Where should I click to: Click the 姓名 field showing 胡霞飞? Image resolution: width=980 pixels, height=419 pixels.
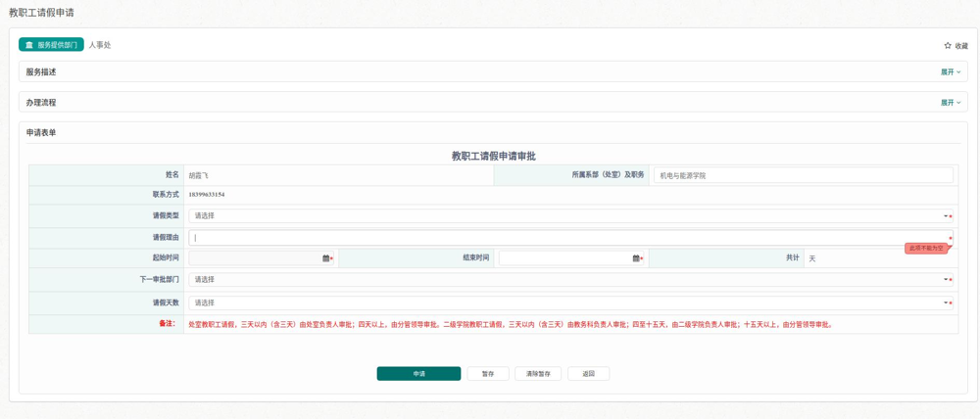(x=338, y=175)
